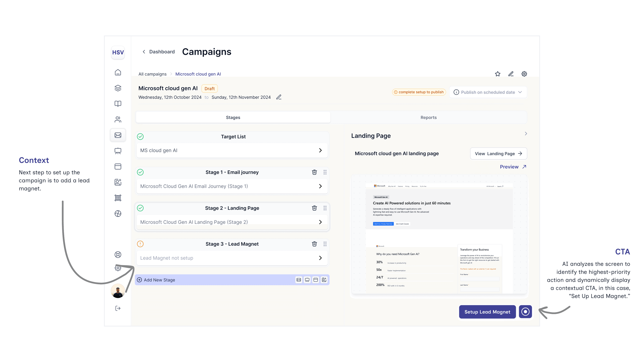Image resolution: width=644 pixels, height=362 pixels.
Task: Delete Stage 2 - Landing Page trash icon
Action: [314, 208]
